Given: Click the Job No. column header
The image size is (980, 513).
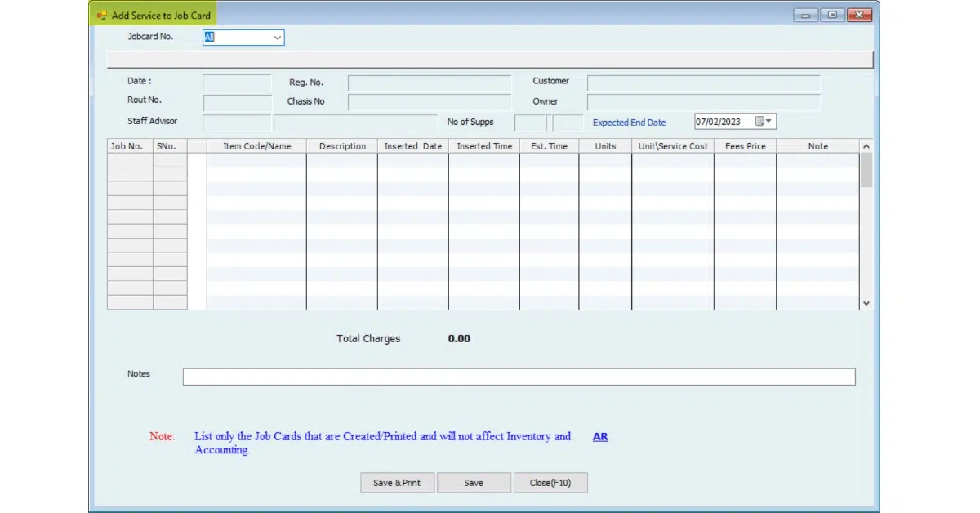Looking at the screenshot, I should 130,146.
